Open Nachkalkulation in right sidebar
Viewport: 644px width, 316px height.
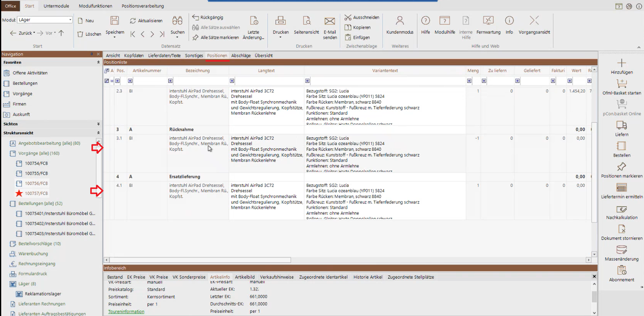coord(621,210)
